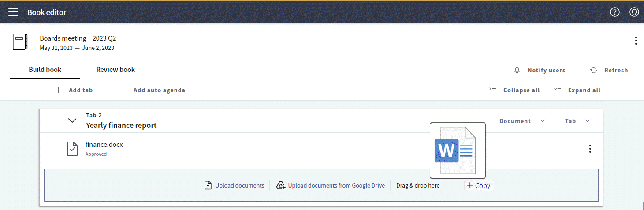Open finance.docx row three-dot menu
Screen dimensions: 644x210
pos(590,149)
